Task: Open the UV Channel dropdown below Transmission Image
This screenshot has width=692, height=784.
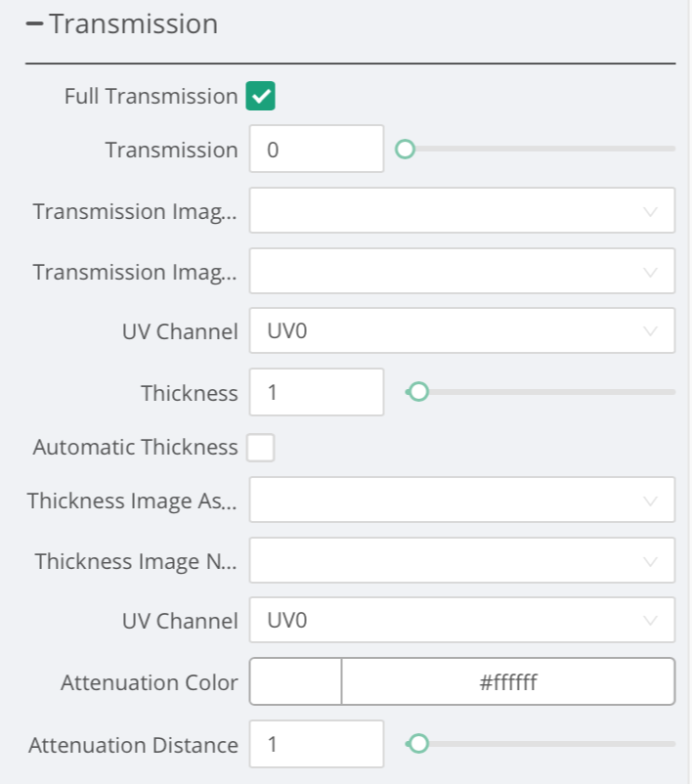Action: (462, 330)
